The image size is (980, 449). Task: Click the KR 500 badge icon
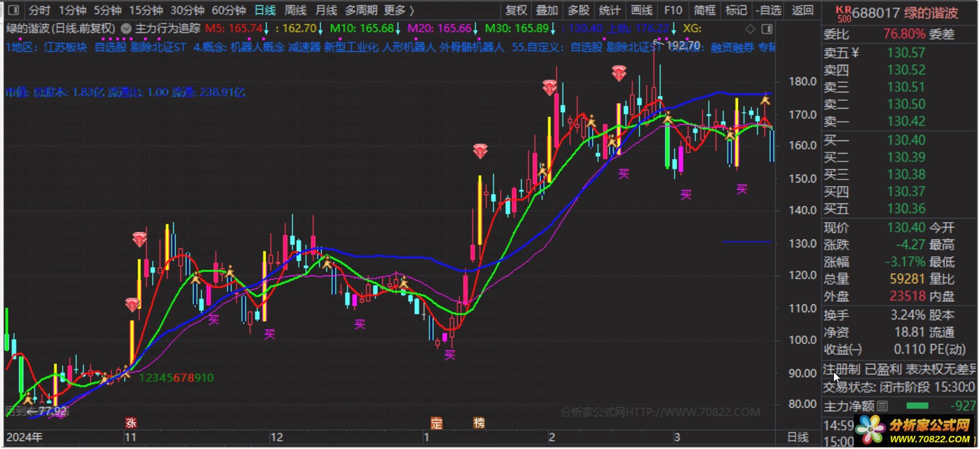pos(844,13)
